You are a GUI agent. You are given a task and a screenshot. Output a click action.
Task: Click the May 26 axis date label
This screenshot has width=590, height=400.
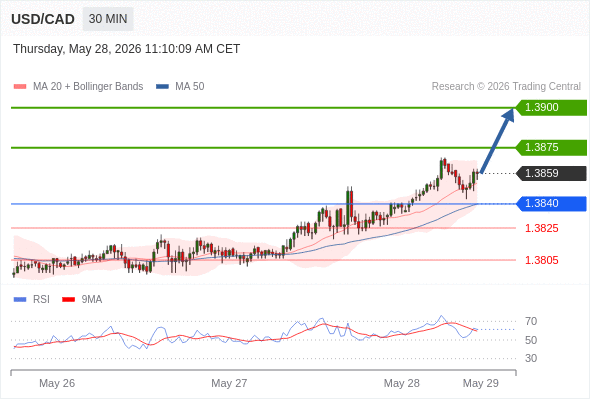57,383
